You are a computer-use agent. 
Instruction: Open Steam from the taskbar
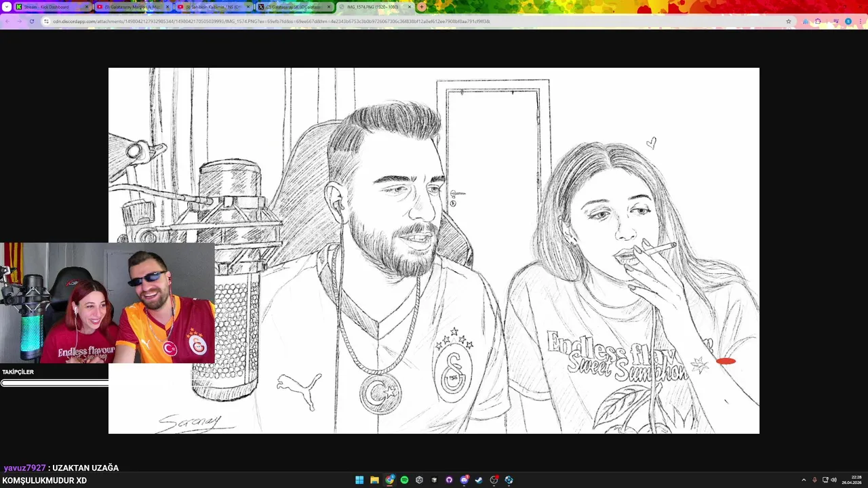point(479,480)
